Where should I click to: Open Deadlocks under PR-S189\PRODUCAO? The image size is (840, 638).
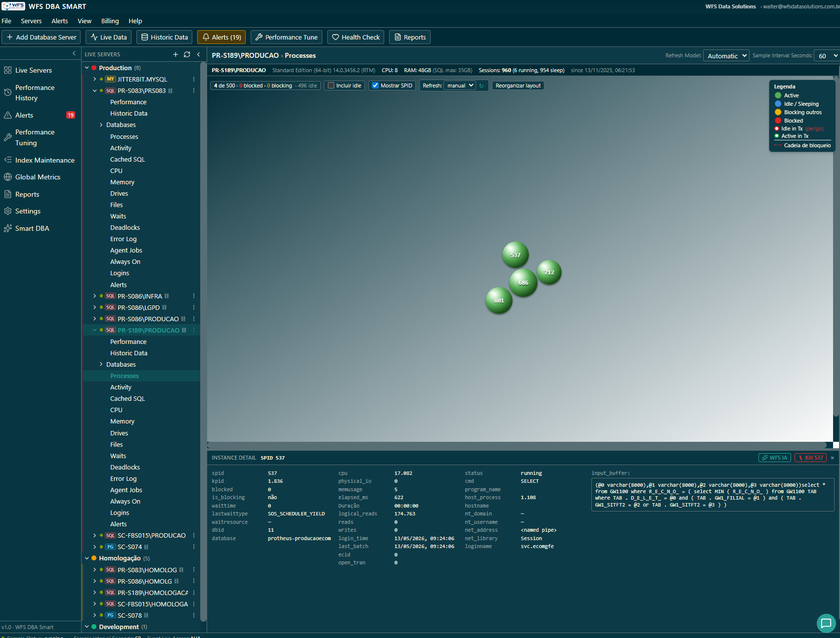click(125, 467)
